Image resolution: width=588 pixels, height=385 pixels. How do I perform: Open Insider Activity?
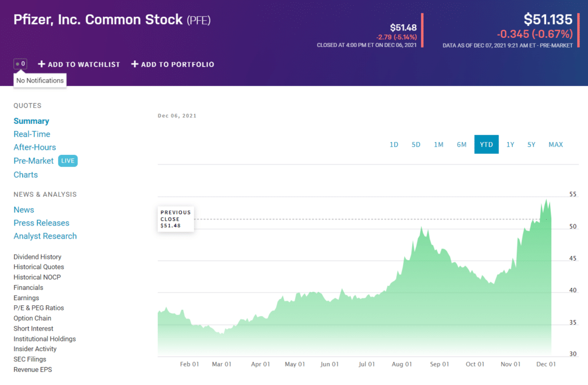[x=35, y=349]
